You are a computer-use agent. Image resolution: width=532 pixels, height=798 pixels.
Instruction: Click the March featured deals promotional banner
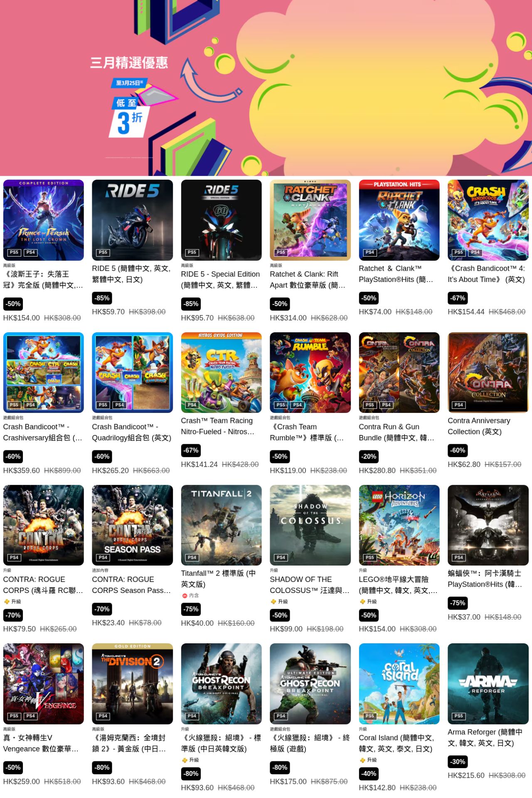tap(266, 88)
